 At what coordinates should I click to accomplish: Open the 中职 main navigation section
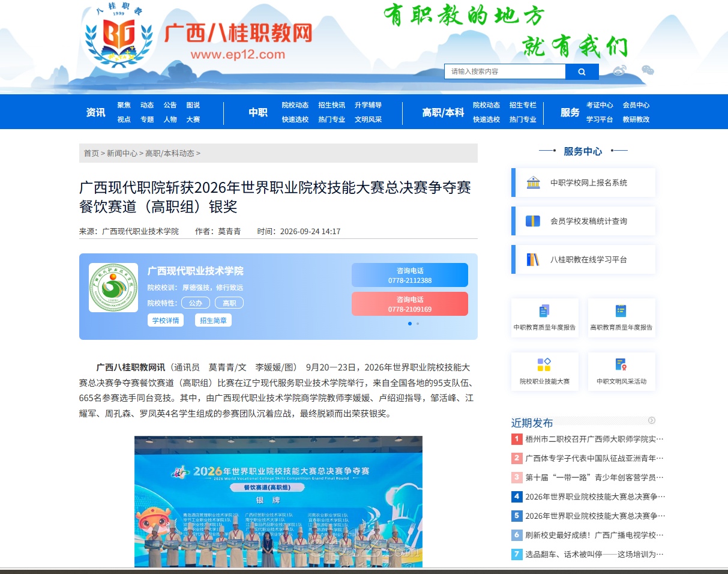coord(258,112)
